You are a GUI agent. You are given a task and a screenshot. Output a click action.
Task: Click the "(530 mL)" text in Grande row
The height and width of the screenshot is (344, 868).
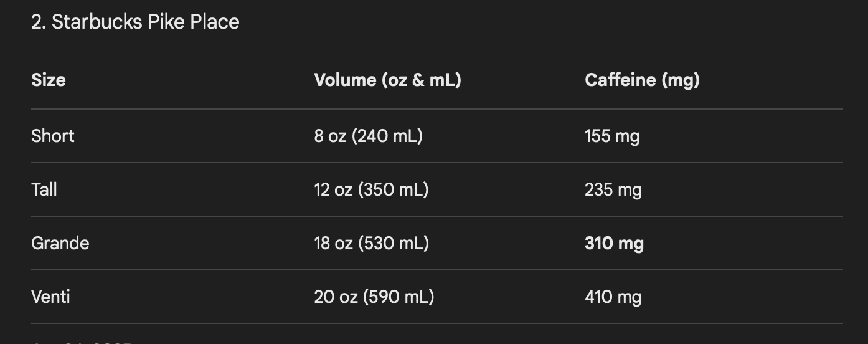(393, 243)
